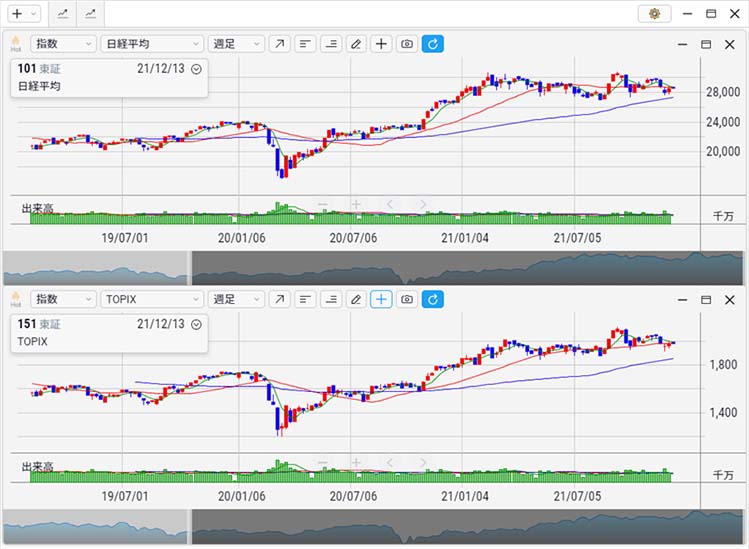Open the TOPIX symbol dropdown

(x=152, y=299)
